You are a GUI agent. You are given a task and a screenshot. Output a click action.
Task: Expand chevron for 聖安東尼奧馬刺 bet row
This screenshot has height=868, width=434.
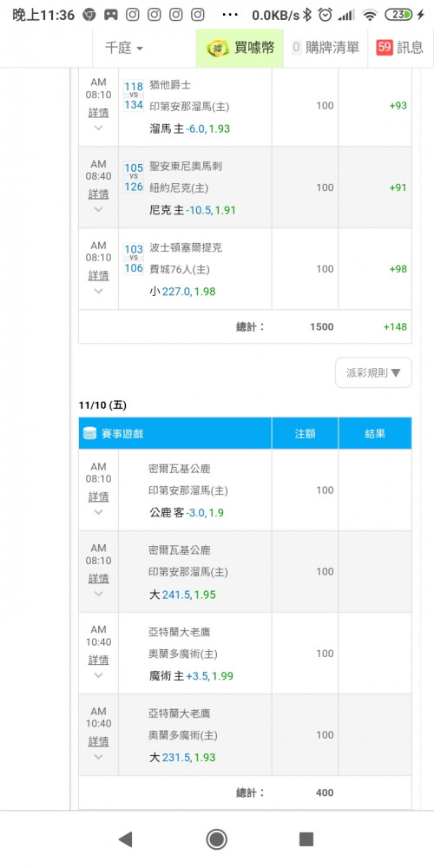[99, 209]
